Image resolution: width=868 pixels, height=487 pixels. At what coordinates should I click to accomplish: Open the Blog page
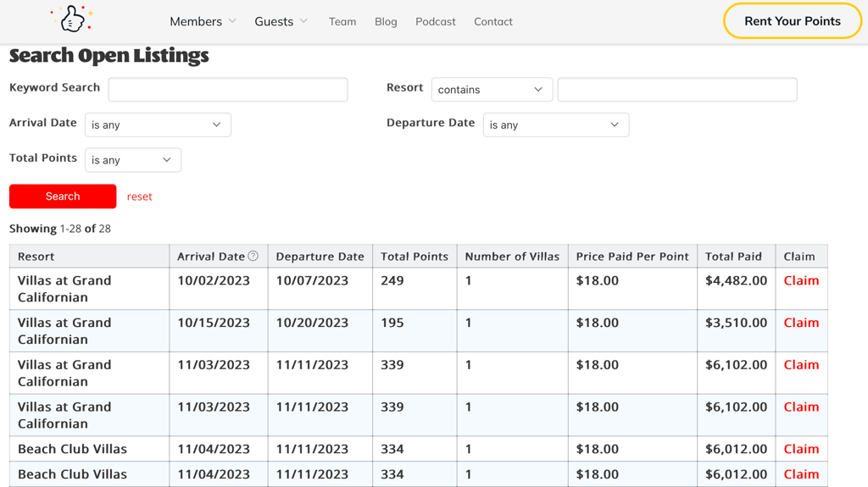pyautogui.click(x=386, y=21)
